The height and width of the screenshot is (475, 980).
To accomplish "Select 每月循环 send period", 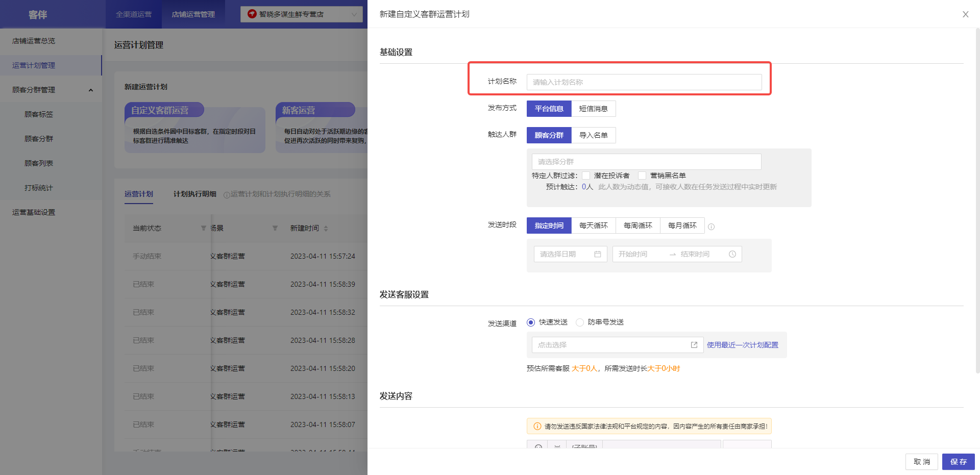I will click(x=682, y=226).
